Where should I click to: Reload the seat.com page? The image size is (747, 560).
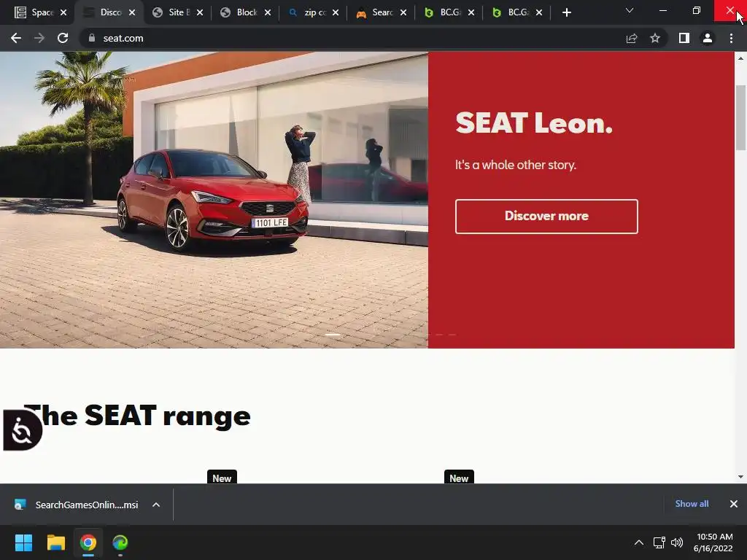coord(63,38)
